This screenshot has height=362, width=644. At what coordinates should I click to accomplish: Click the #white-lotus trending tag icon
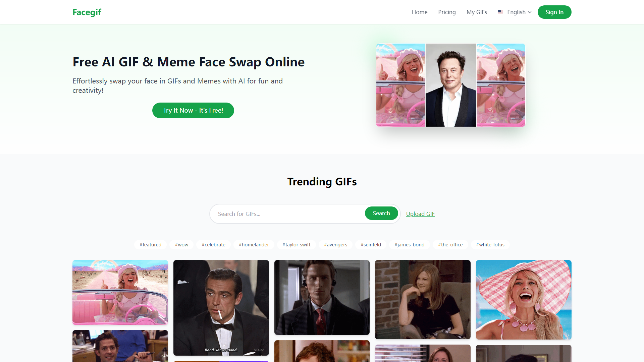(490, 244)
